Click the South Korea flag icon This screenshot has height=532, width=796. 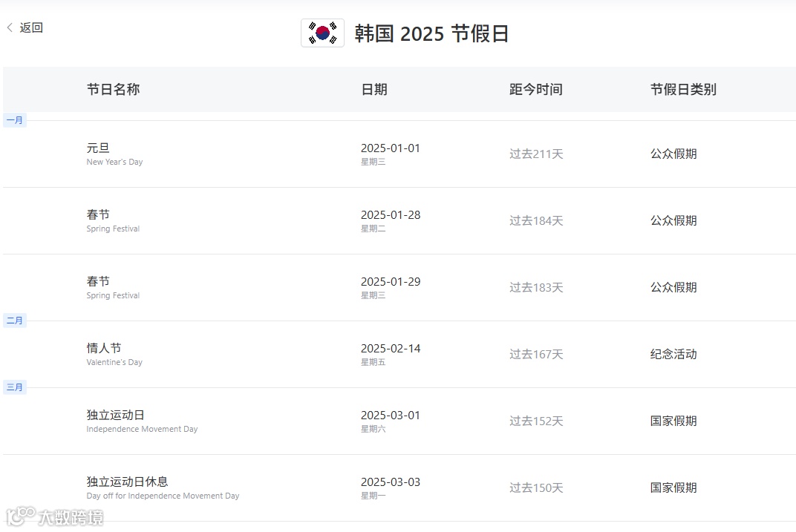coord(322,33)
